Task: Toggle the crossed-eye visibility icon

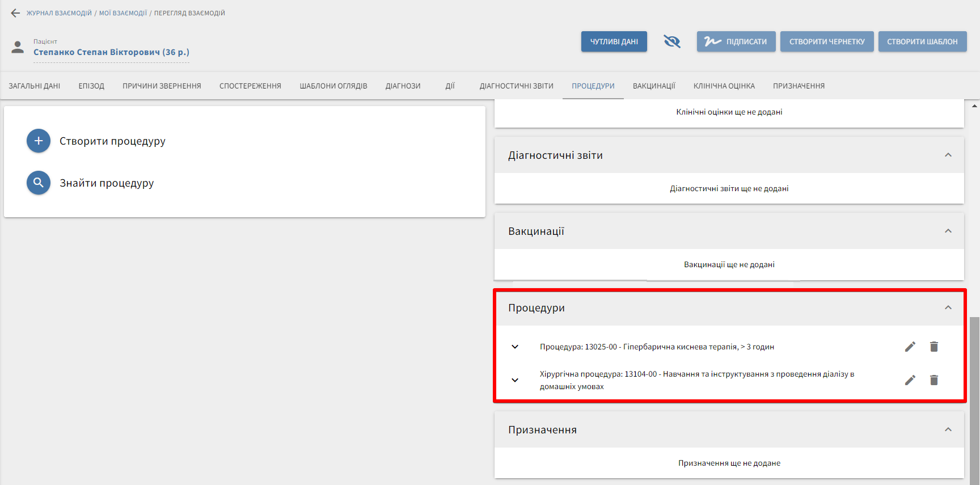Action: pyautogui.click(x=671, y=41)
